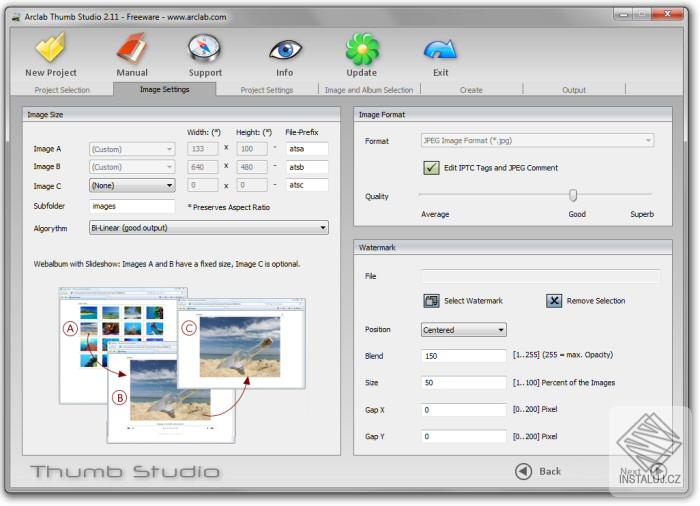Click the Image C file-prefix field atsc
The image size is (700, 506).
click(x=307, y=185)
